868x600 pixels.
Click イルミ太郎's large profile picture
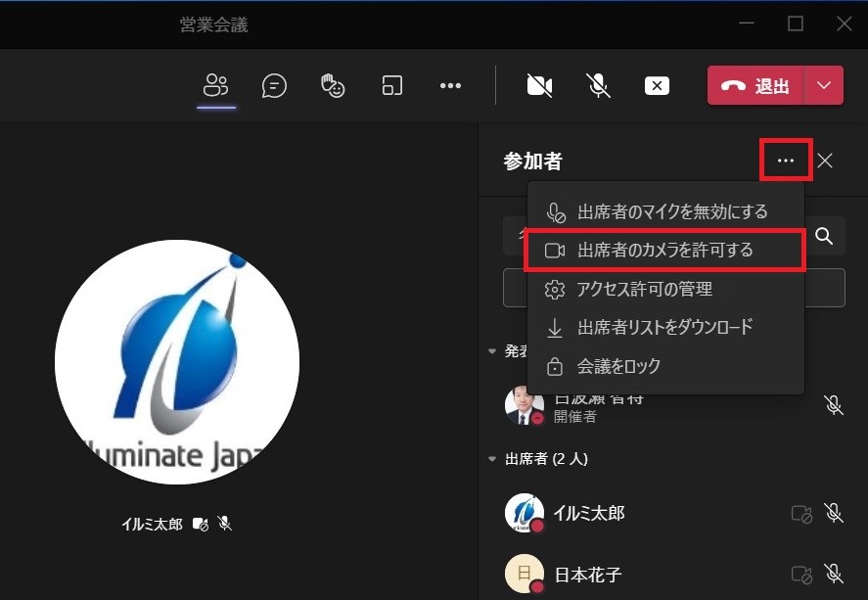[x=177, y=361]
